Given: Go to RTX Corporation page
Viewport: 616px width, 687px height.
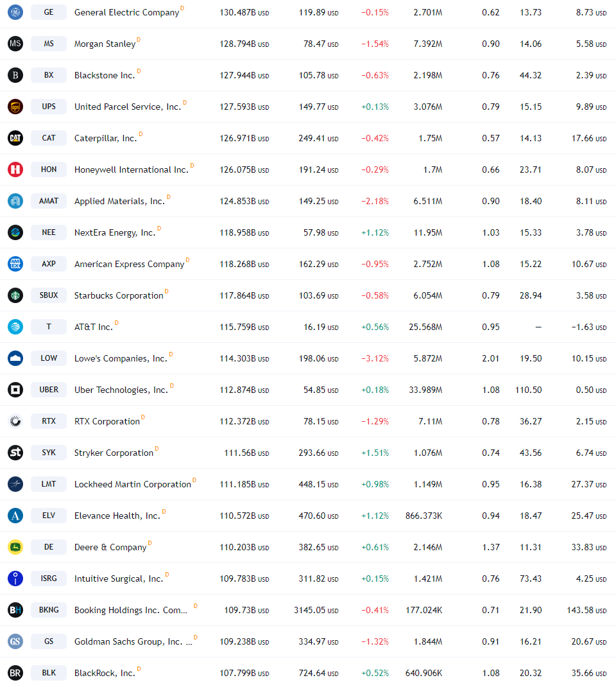Looking at the screenshot, I should click(107, 421).
